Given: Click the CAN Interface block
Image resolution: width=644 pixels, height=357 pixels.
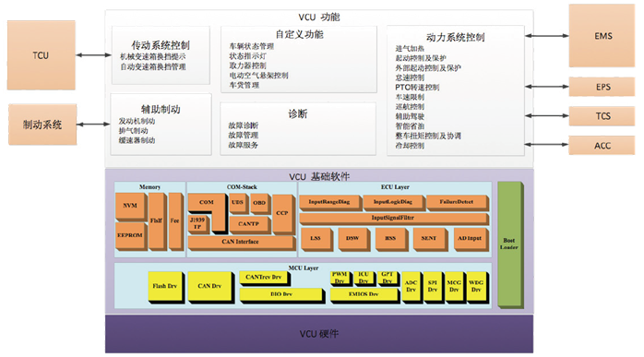Looking at the screenshot, I should click(242, 243).
